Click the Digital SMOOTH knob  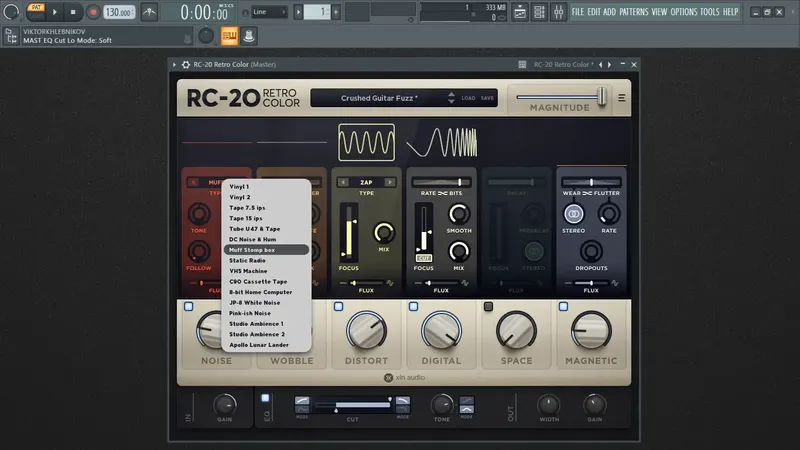click(459, 214)
